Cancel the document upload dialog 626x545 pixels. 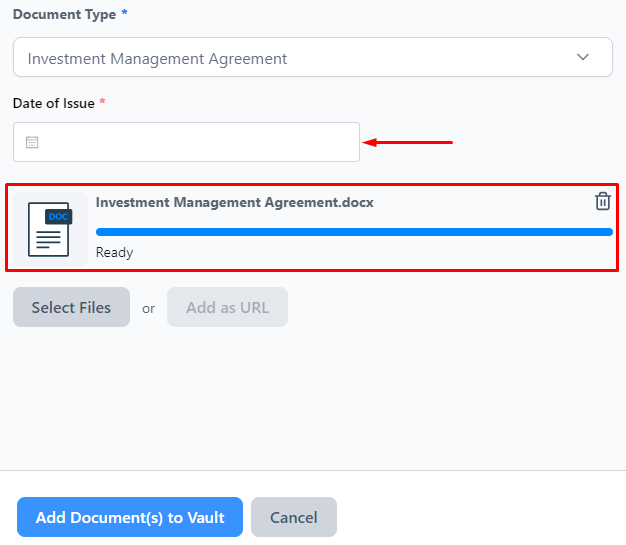(294, 517)
